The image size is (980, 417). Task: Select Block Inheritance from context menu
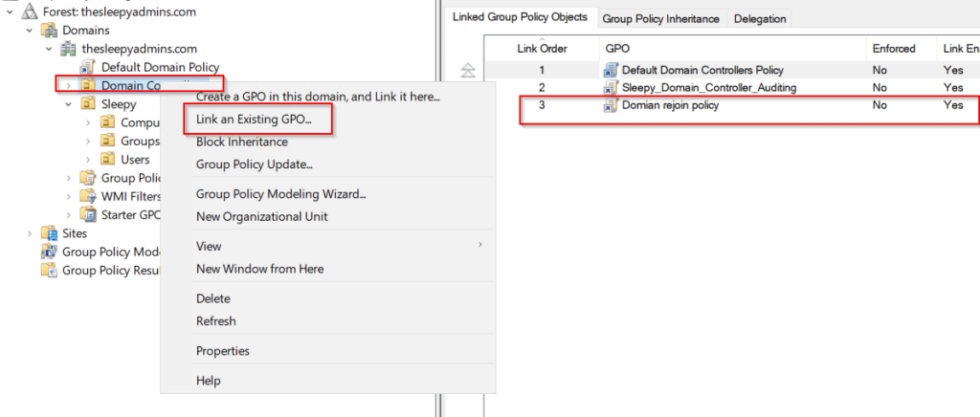tap(241, 142)
